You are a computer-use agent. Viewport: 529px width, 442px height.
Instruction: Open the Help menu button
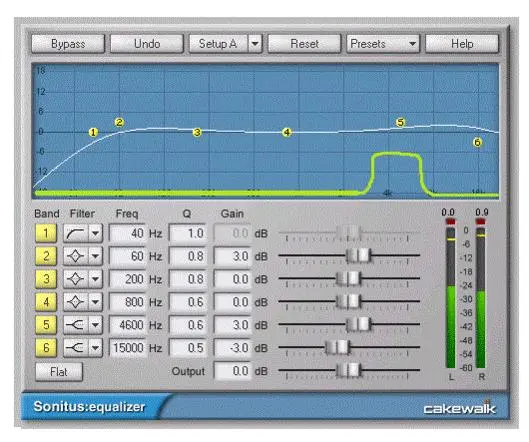click(462, 44)
